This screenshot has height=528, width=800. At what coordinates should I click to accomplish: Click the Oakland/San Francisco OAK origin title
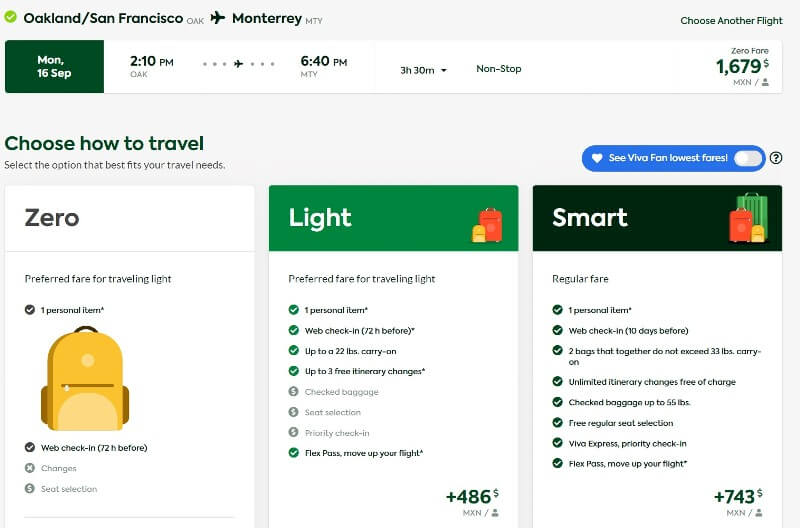pyautogui.click(x=113, y=19)
